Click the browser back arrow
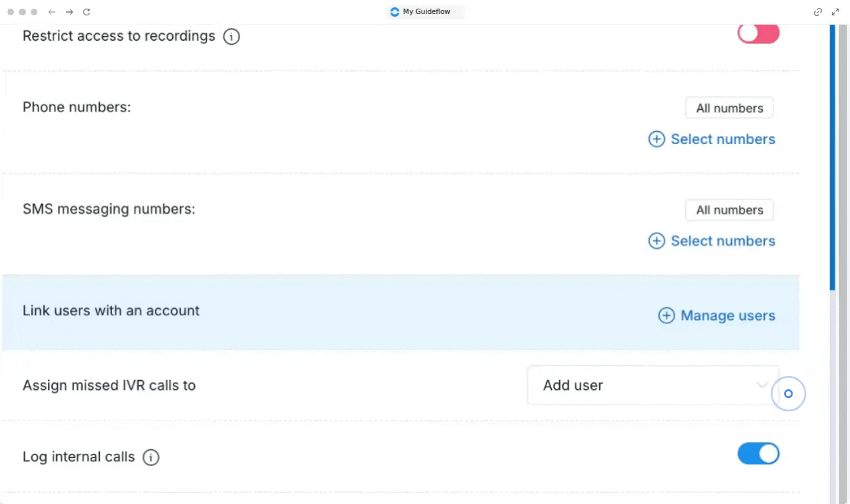Viewport: 850px width, 504px height. click(52, 12)
